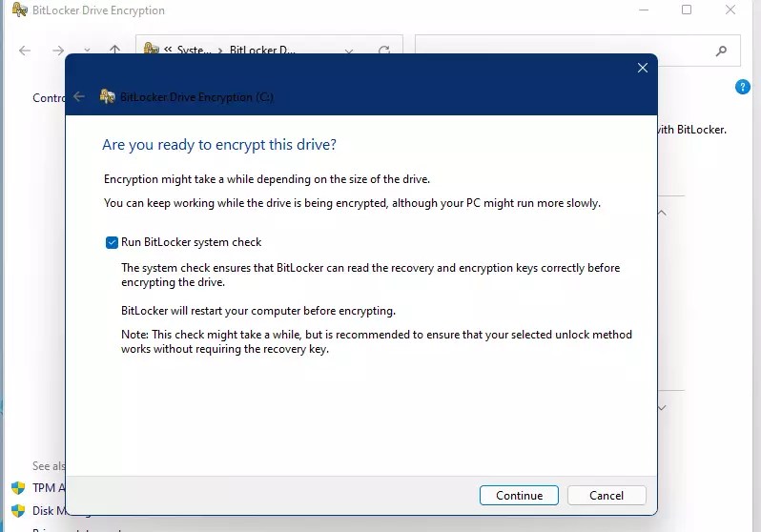Maximize the BitLocker Drive Encryption window

tap(687, 10)
